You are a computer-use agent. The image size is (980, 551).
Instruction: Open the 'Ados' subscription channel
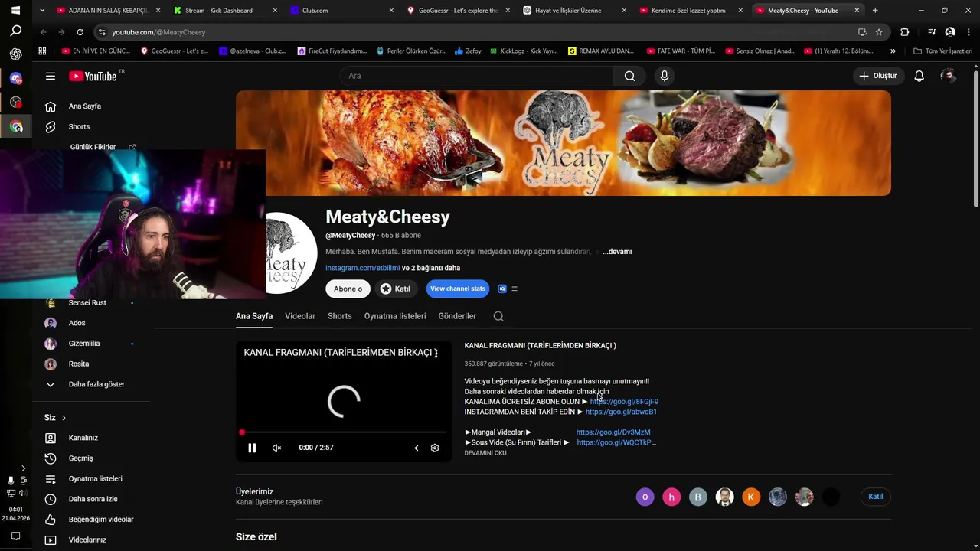(77, 323)
